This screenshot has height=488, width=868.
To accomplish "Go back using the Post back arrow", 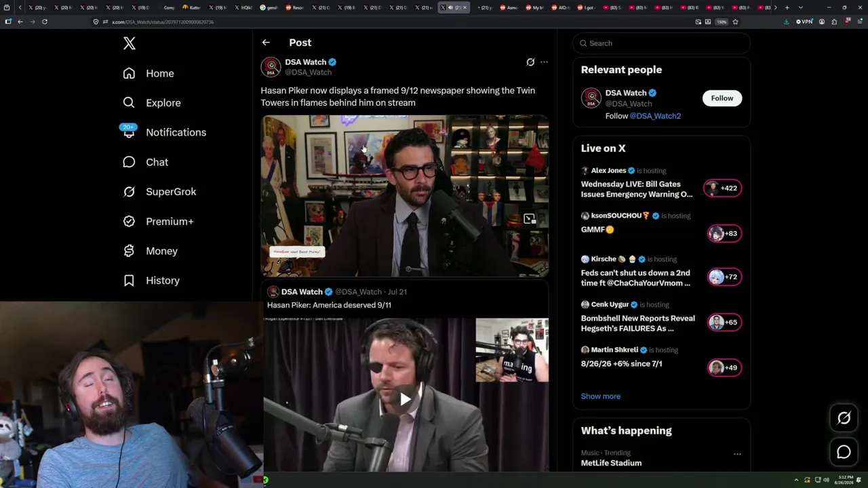I will (x=266, y=43).
